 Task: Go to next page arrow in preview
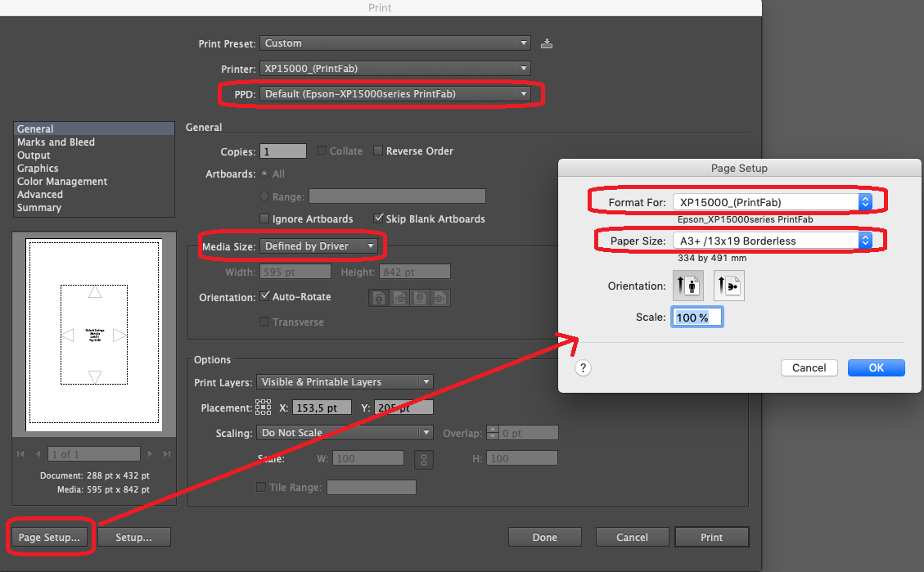click(150, 454)
